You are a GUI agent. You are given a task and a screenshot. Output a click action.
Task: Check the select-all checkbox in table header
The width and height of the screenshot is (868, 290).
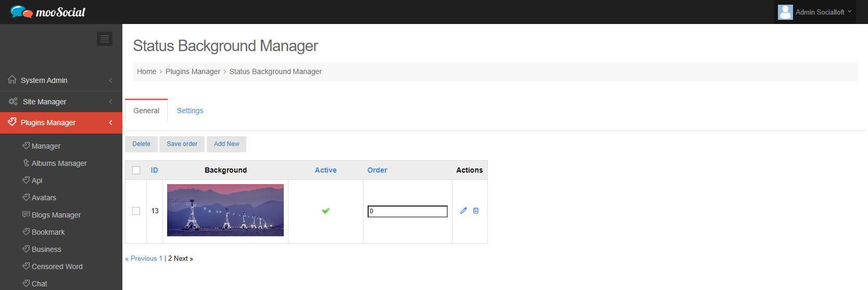(136, 170)
